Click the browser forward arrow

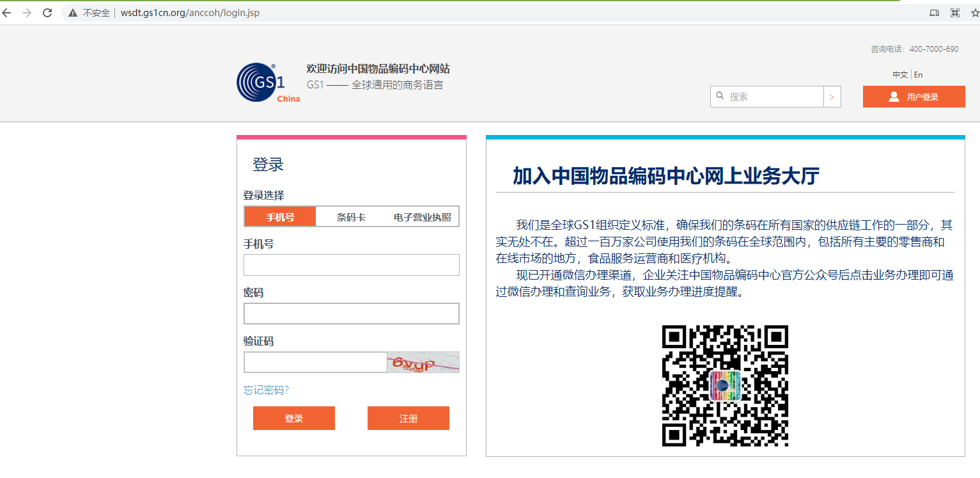(27, 13)
